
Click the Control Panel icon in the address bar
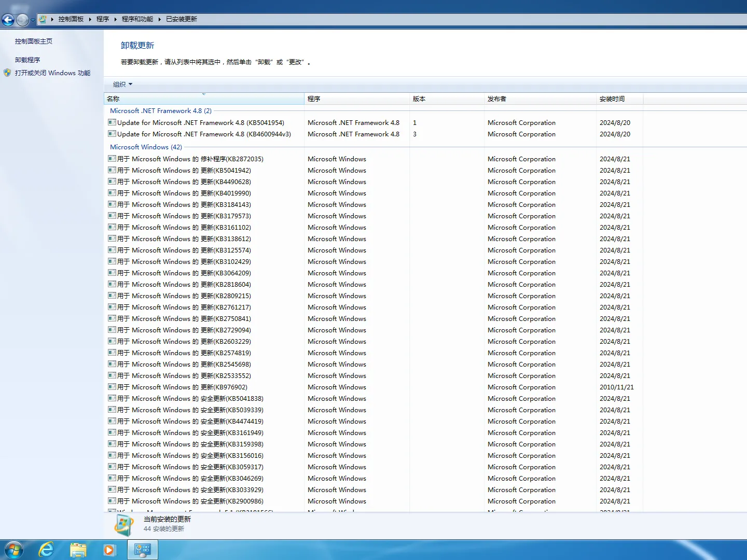[x=44, y=19]
